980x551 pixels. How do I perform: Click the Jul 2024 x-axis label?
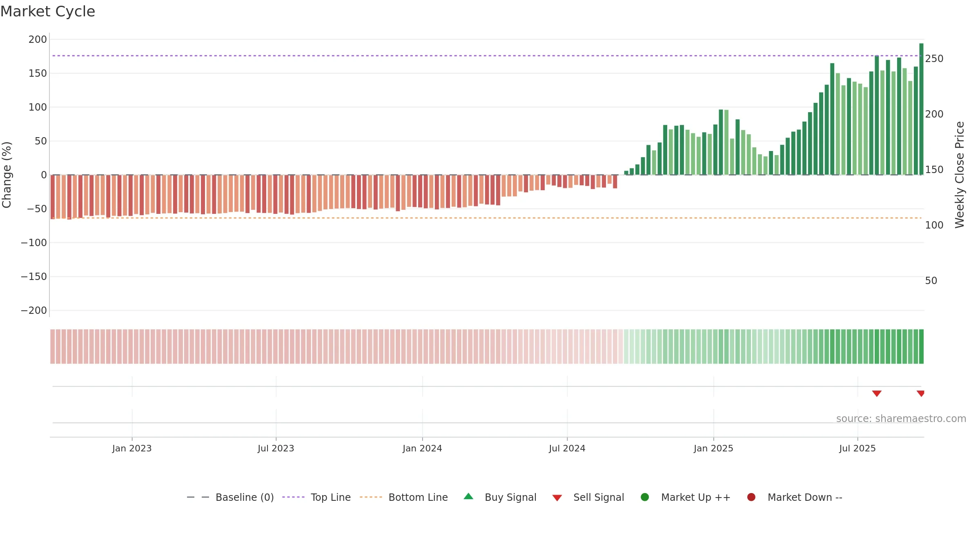click(x=567, y=448)
